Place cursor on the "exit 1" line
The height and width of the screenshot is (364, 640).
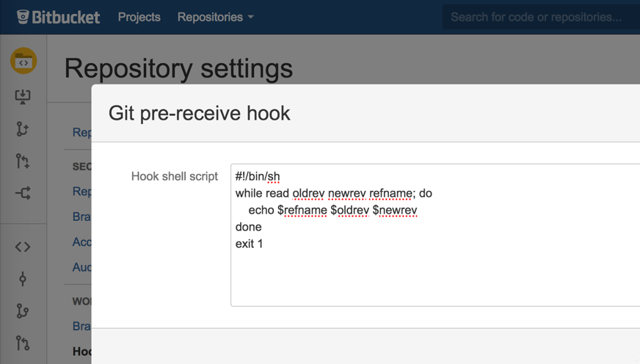point(250,244)
